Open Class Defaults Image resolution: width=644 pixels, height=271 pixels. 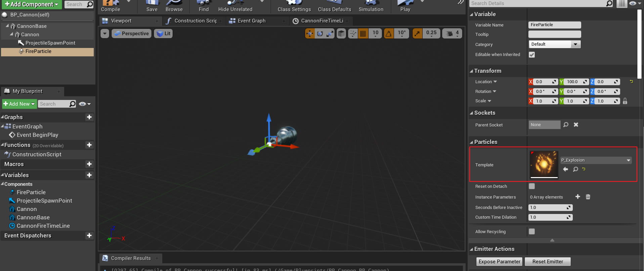335,6
